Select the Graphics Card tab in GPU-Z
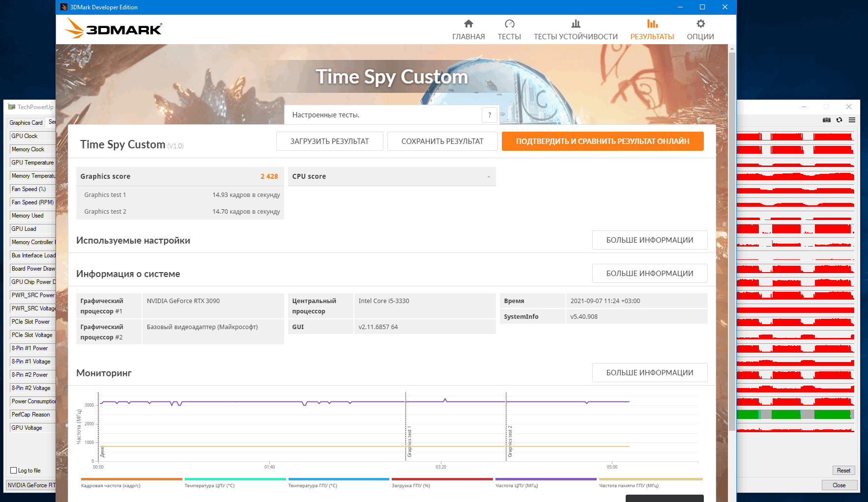Viewport: 868px width, 502px height. 26,123
